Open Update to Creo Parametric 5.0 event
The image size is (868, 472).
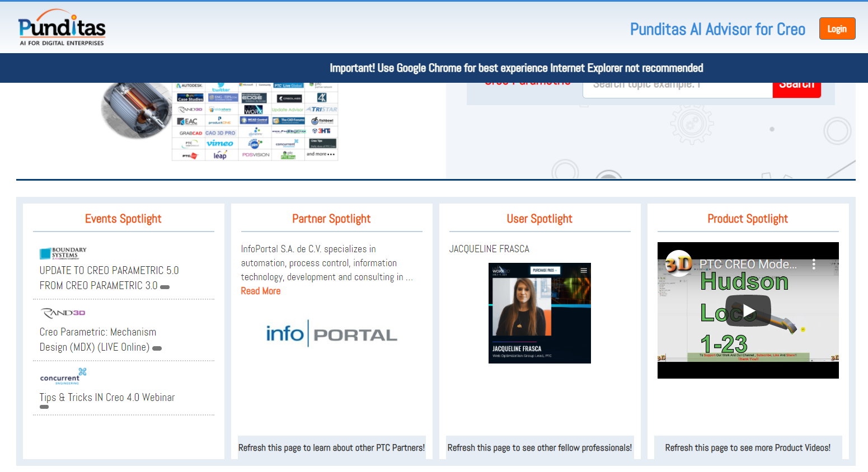[109, 278]
